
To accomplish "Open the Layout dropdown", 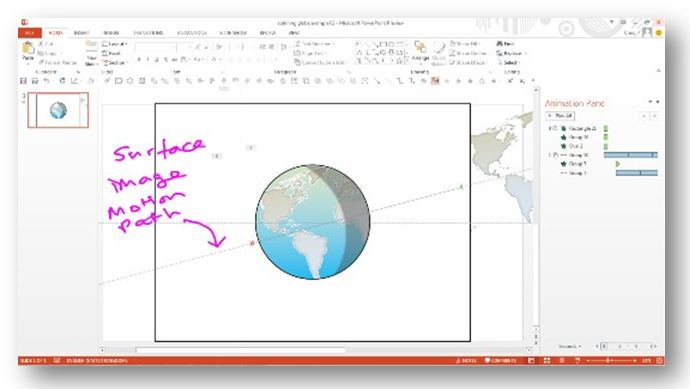I will click(114, 44).
